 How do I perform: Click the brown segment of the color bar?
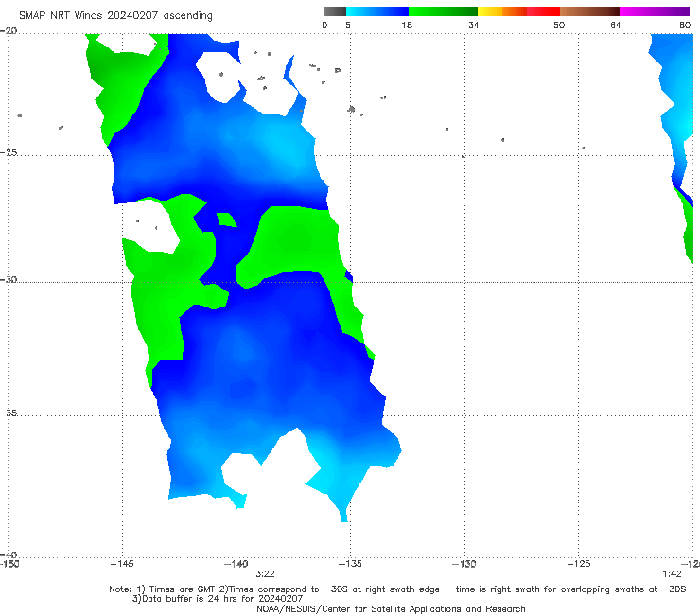589,11
